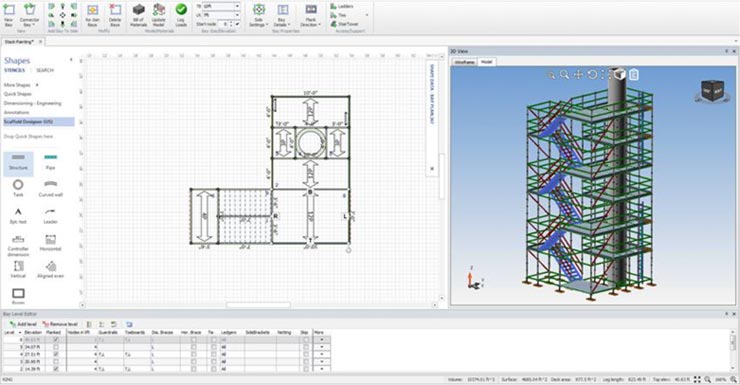Select the Aligned even dimension shape

[x=50, y=269]
